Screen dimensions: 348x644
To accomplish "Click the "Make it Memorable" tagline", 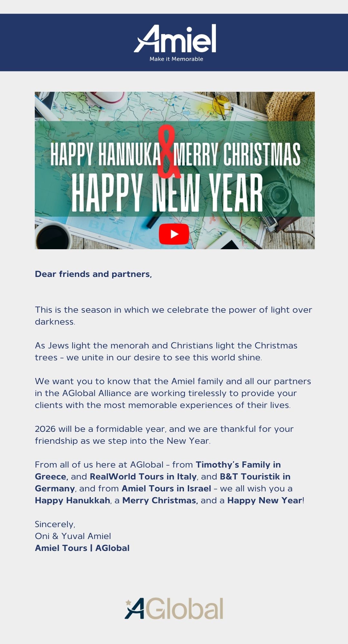I will pyautogui.click(x=176, y=59).
